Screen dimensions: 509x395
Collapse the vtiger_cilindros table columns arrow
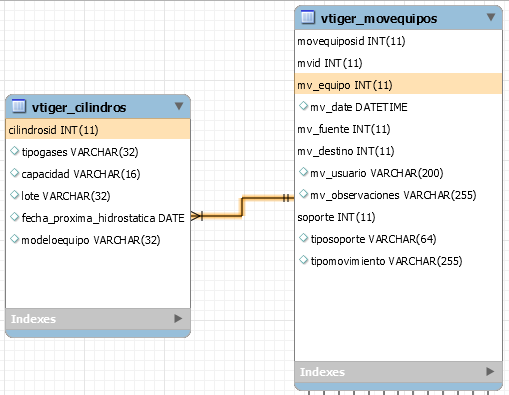179,106
